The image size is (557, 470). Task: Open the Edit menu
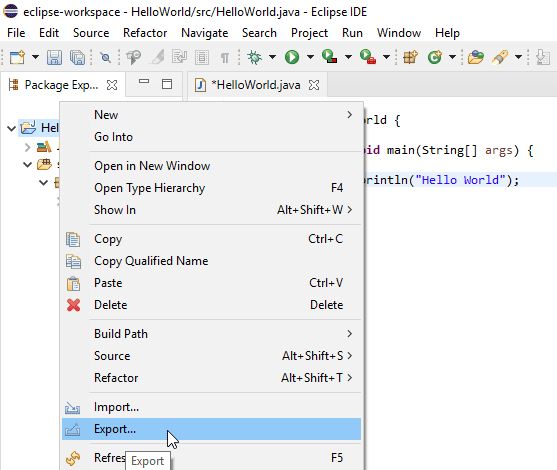pyautogui.click(x=49, y=33)
